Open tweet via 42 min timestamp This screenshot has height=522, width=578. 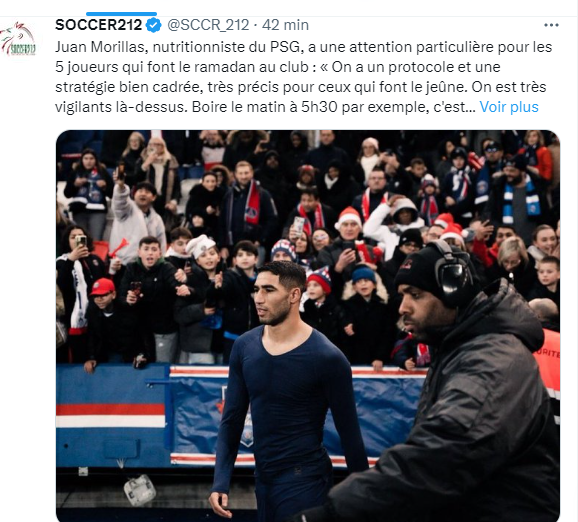[x=285, y=25]
